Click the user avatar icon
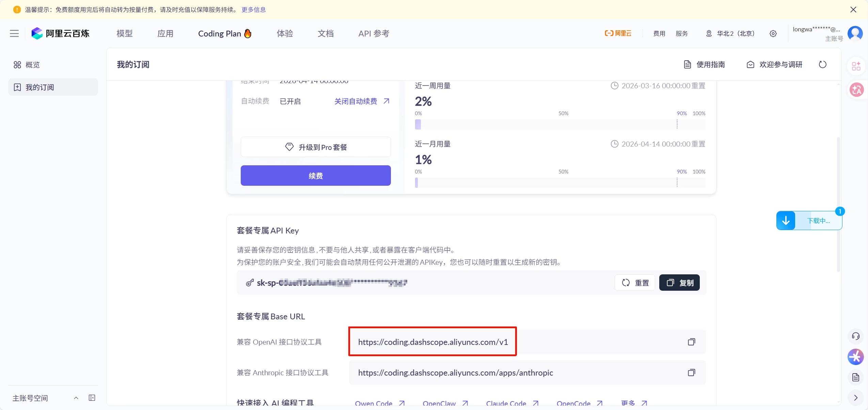Viewport: 868px width, 410px height. coord(855,33)
